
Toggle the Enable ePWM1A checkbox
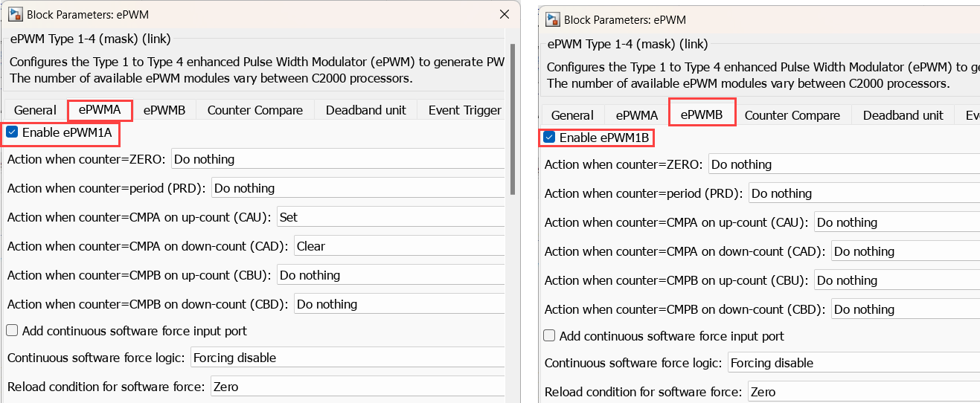tap(12, 132)
